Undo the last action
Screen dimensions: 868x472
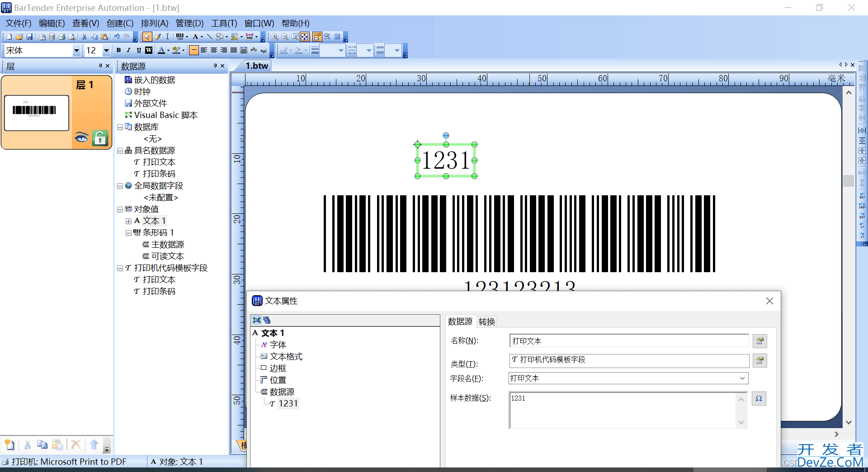117,37
